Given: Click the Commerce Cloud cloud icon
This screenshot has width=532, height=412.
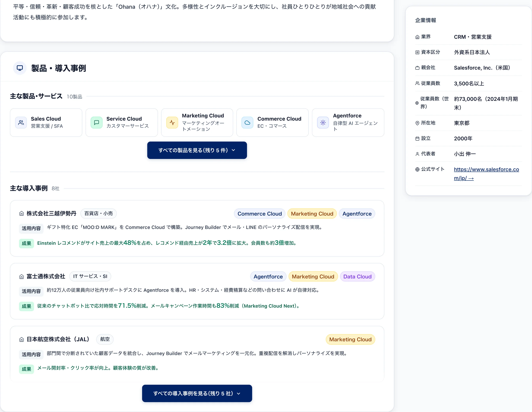Looking at the screenshot, I should (247, 122).
